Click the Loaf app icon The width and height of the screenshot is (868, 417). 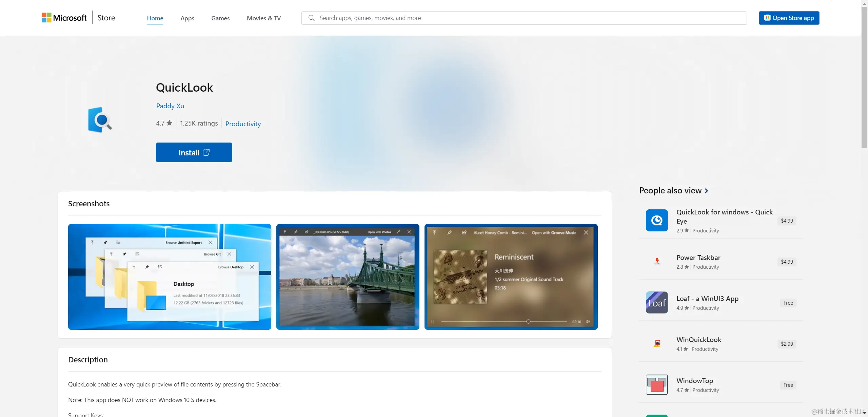click(657, 302)
